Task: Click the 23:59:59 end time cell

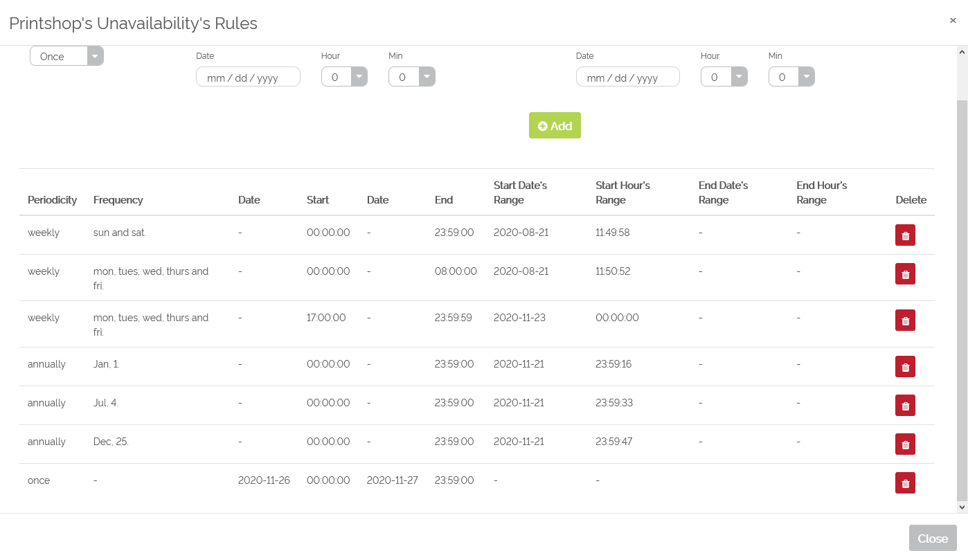Action: [x=454, y=318]
